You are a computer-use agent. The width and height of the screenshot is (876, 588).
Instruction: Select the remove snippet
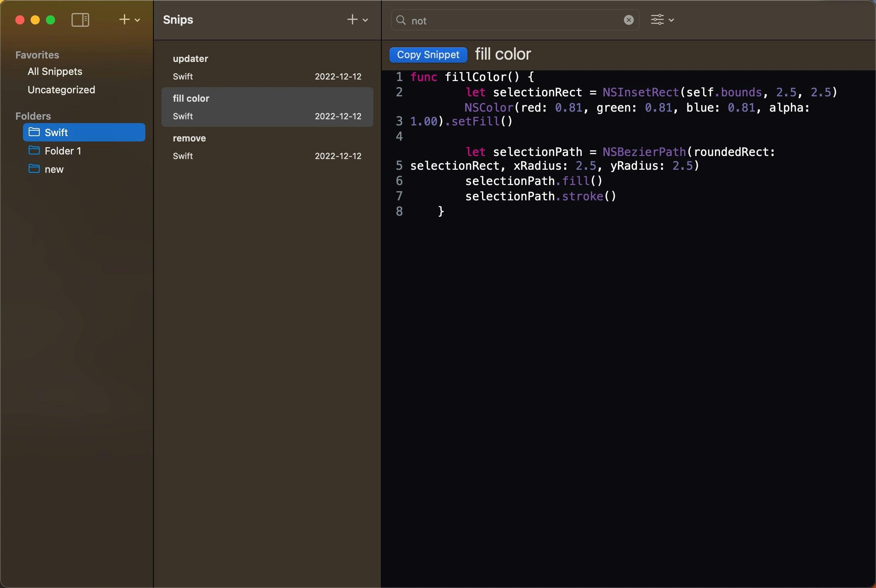click(x=267, y=147)
